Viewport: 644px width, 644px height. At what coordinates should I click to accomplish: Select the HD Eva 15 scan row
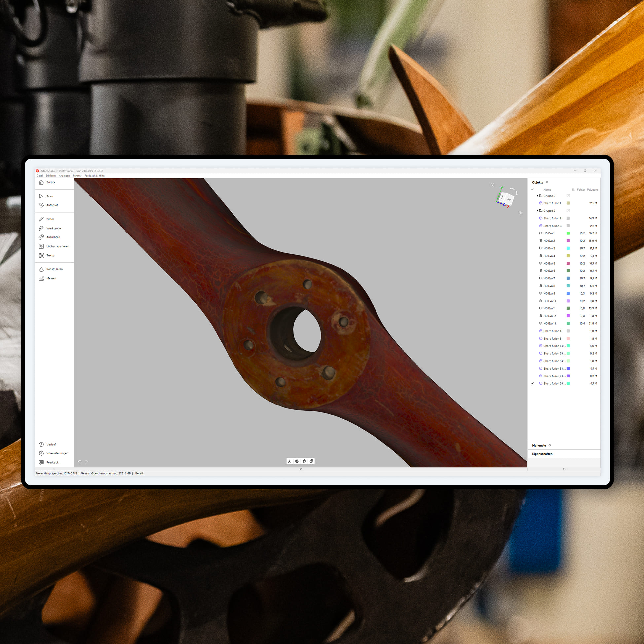coord(564,323)
